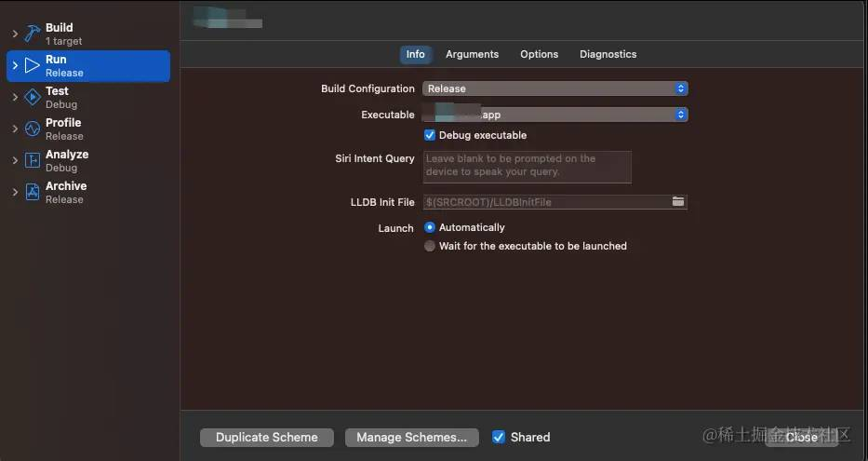Click the Test diamond icon
Viewport: 868px width, 461px height.
click(33, 97)
